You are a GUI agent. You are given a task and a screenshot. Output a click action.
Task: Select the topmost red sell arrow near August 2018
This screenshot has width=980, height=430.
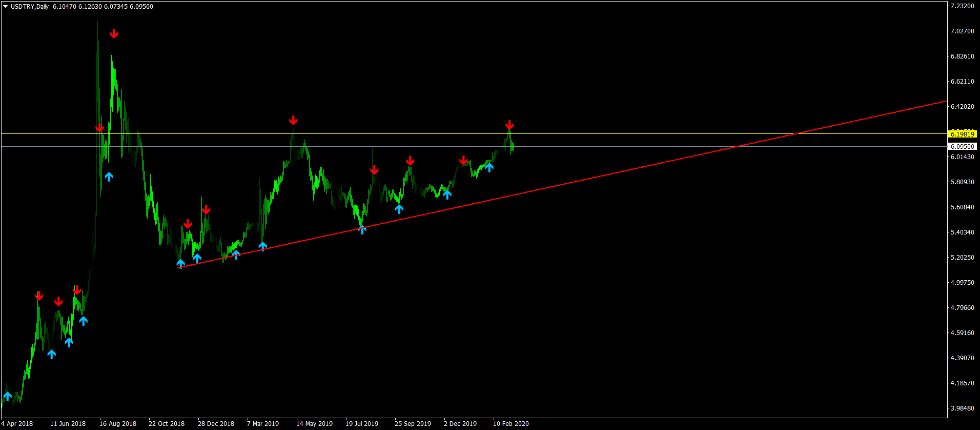pyautogui.click(x=114, y=34)
